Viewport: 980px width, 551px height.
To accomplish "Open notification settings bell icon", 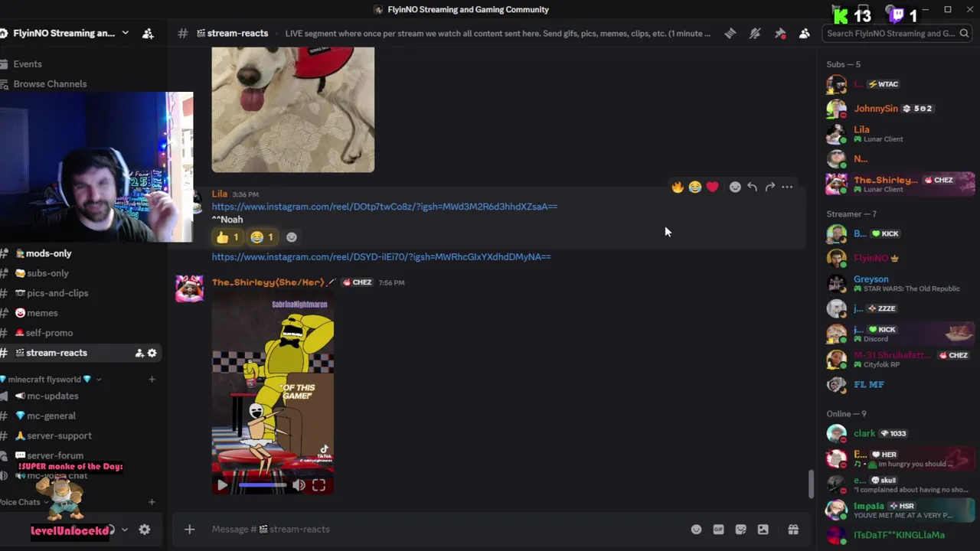I will (755, 34).
